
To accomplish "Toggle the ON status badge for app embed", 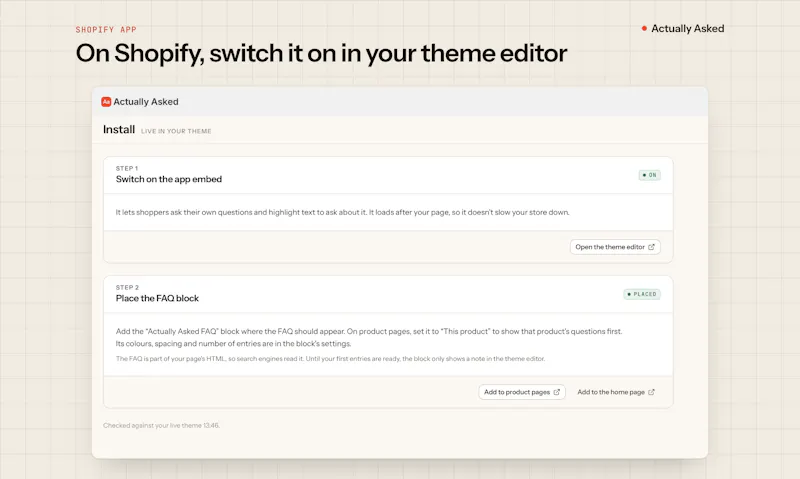I will click(x=650, y=175).
